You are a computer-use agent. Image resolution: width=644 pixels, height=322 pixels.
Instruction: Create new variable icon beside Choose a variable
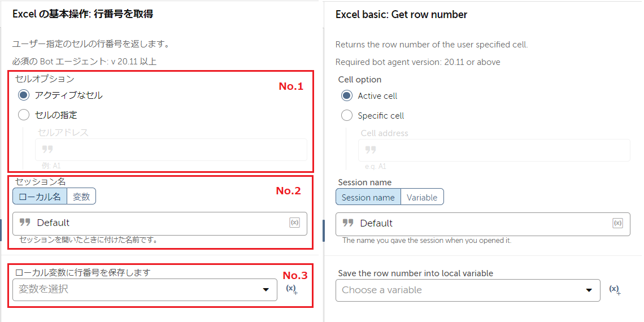pyautogui.click(x=615, y=290)
